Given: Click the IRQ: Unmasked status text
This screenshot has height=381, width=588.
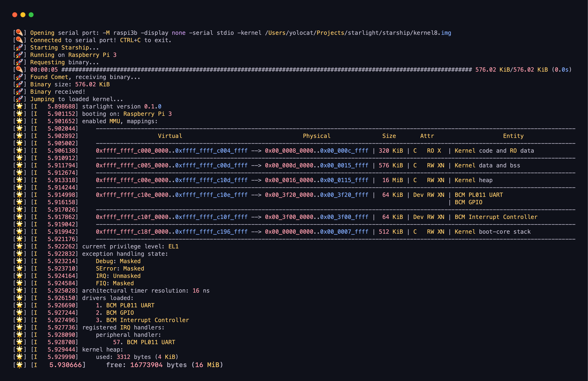Looking at the screenshot, I should tap(118, 276).
